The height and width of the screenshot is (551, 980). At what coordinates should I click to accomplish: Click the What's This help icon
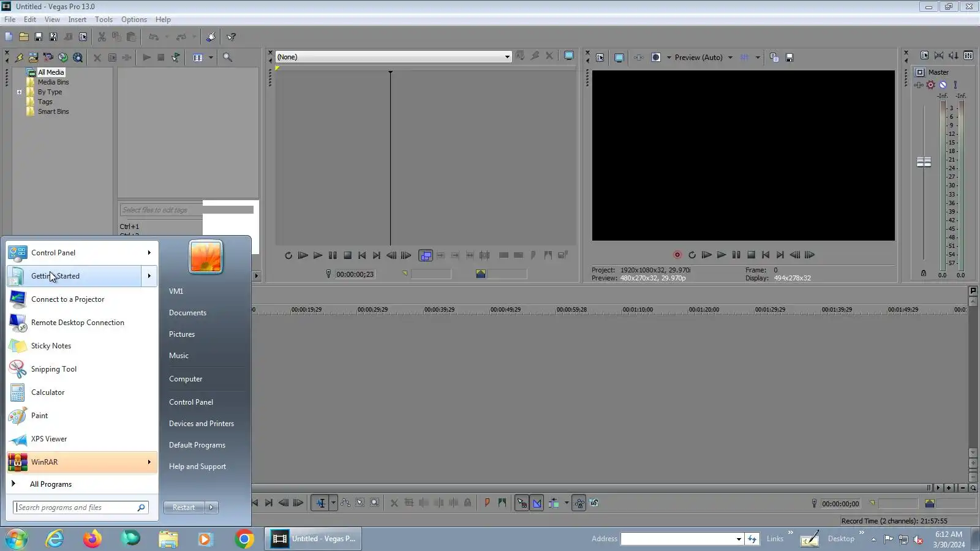tap(232, 37)
